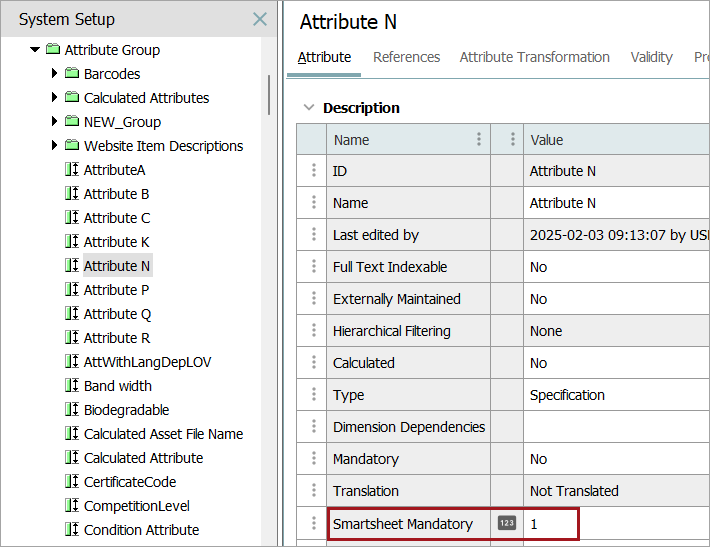710x547 pixels.
Task: Collapse the Attribute Group tree node
Action: (x=35, y=49)
